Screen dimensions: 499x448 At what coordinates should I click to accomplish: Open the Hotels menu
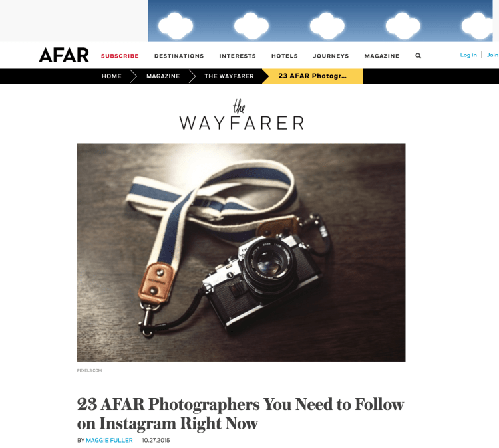[x=285, y=56]
